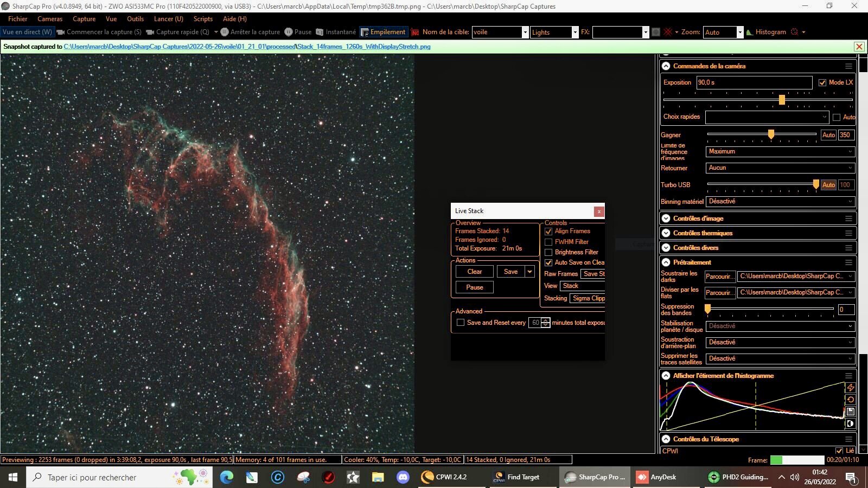
Task: Open the Cameras menu
Action: [50, 18]
